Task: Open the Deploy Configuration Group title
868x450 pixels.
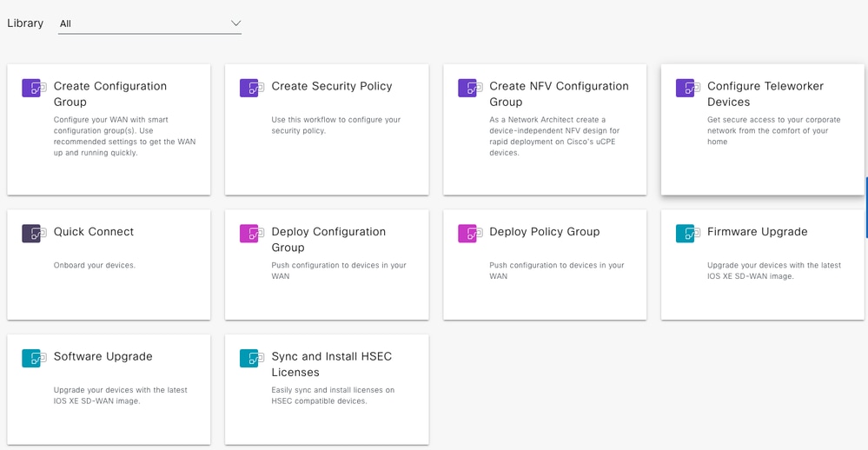Action: (328, 240)
